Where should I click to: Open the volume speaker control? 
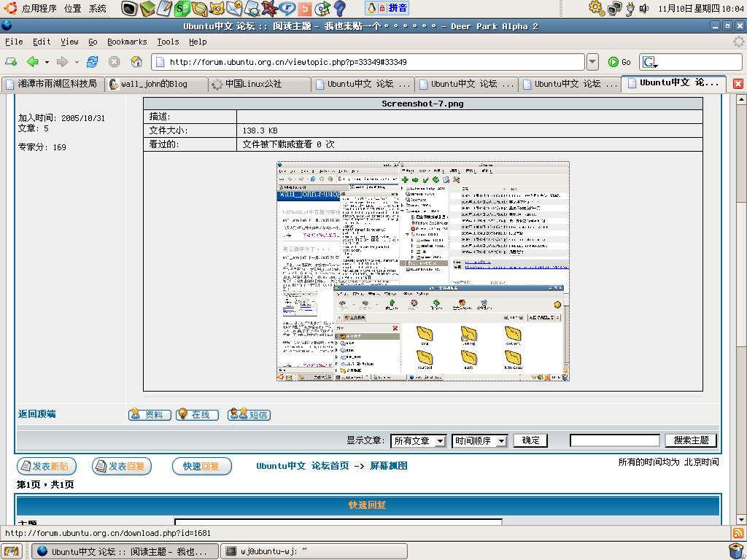644,8
